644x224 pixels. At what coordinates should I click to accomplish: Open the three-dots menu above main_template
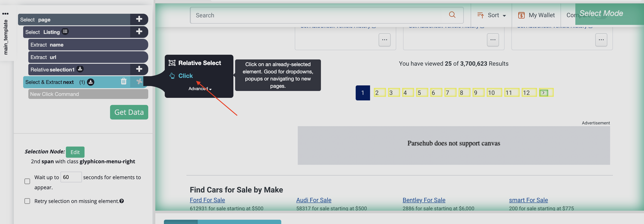coord(5,14)
